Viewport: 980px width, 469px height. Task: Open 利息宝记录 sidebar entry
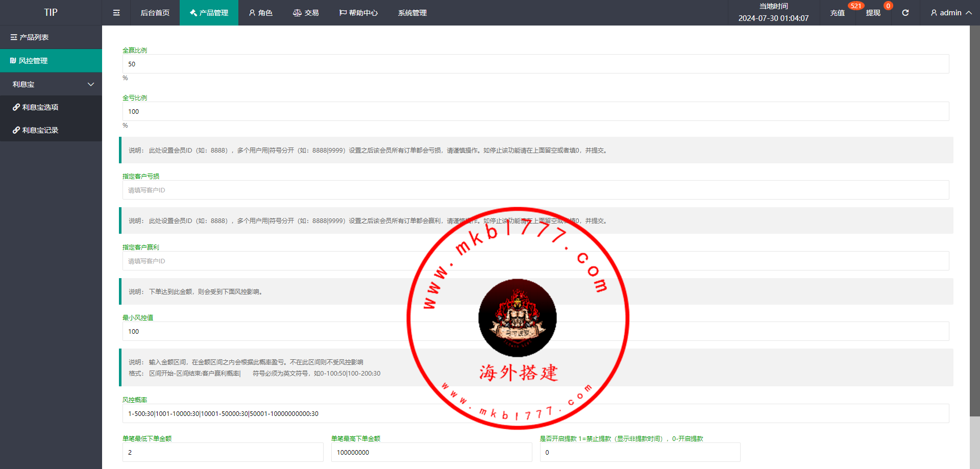pos(51,130)
